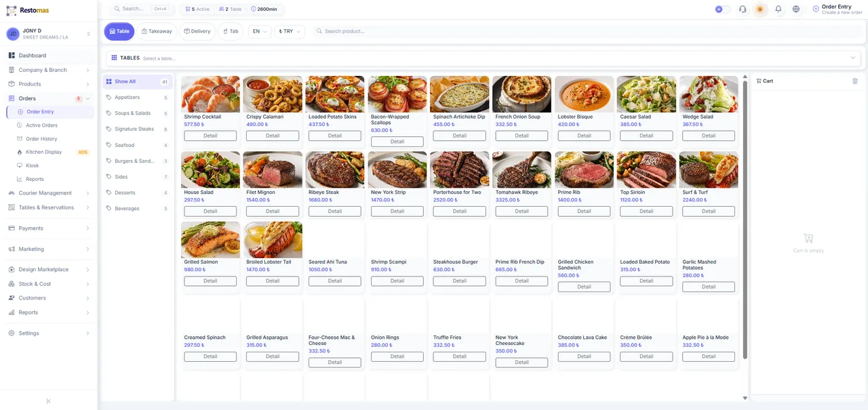Toggle the switch in top bar
The width and height of the screenshot is (868, 410).
(723, 9)
